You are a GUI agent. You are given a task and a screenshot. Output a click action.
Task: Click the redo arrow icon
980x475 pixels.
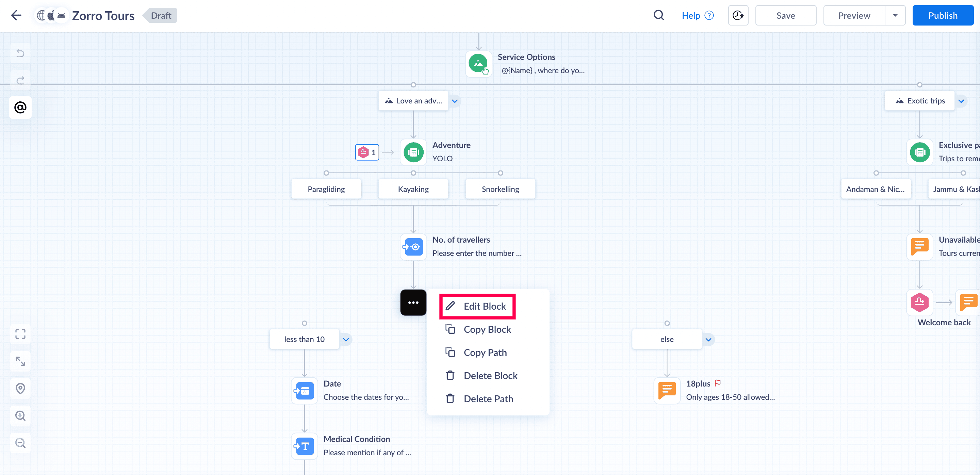pos(20,80)
